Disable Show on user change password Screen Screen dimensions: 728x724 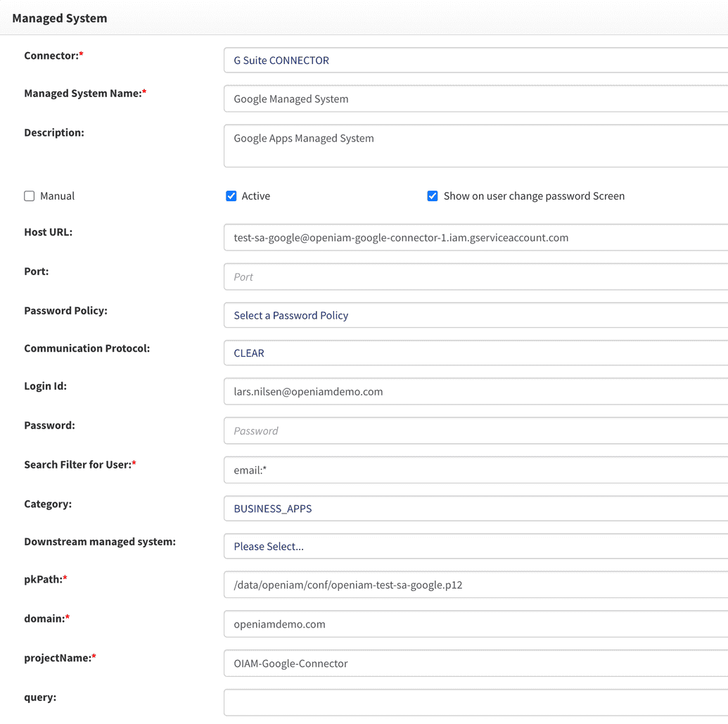coord(433,196)
